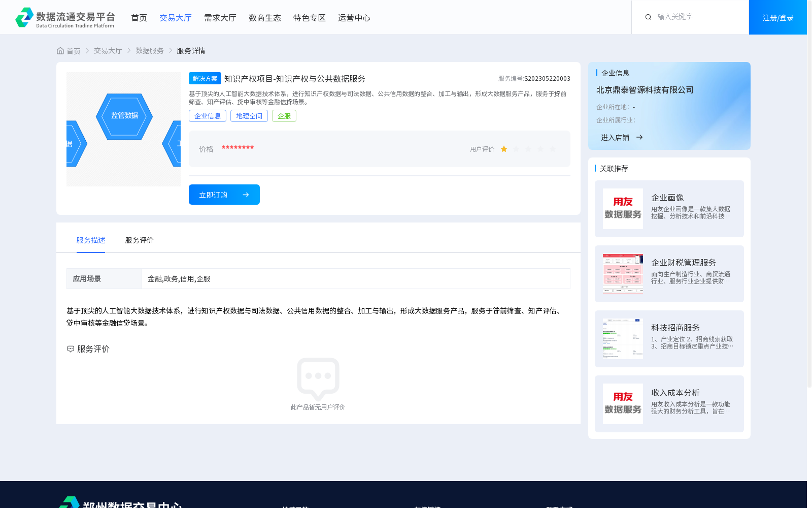Screen dimensions: 812x508
Task: Click the 企业信息 tag
Action: [x=208, y=116]
